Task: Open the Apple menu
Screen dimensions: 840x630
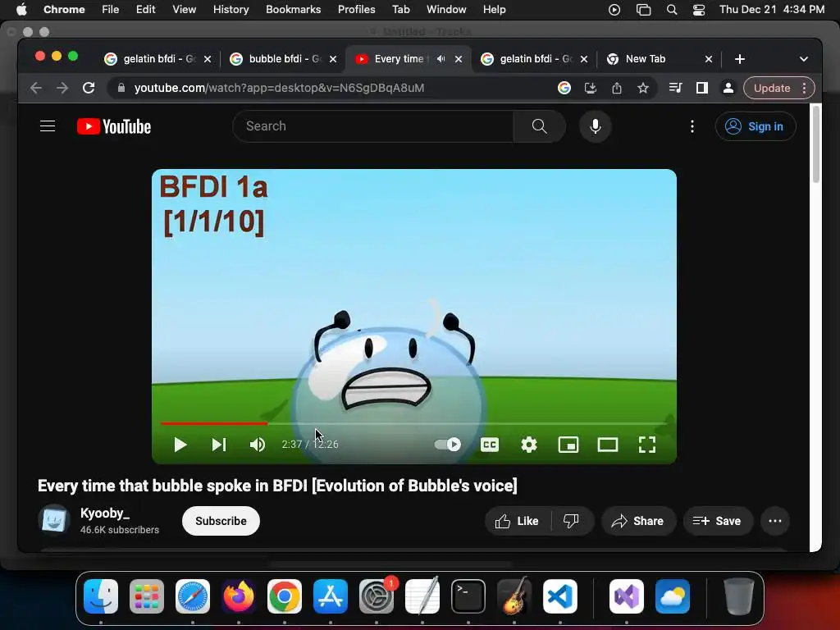Action: (21, 9)
